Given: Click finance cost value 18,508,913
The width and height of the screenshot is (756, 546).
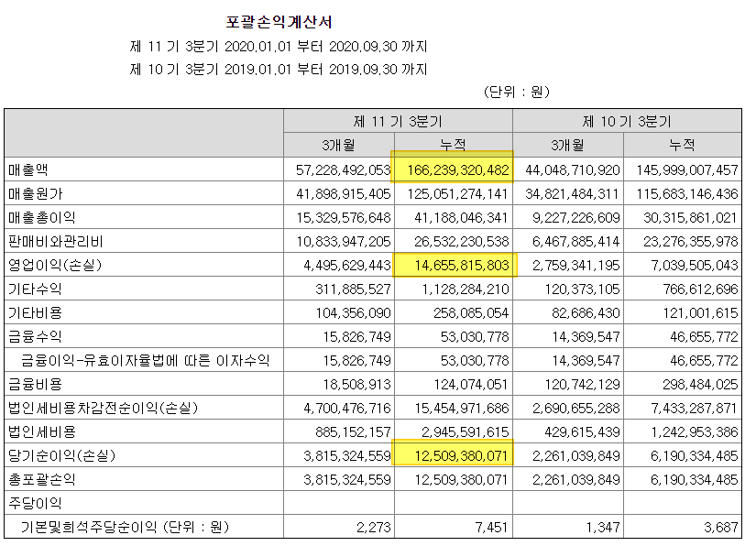Looking at the screenshot, I should [356, 384].
